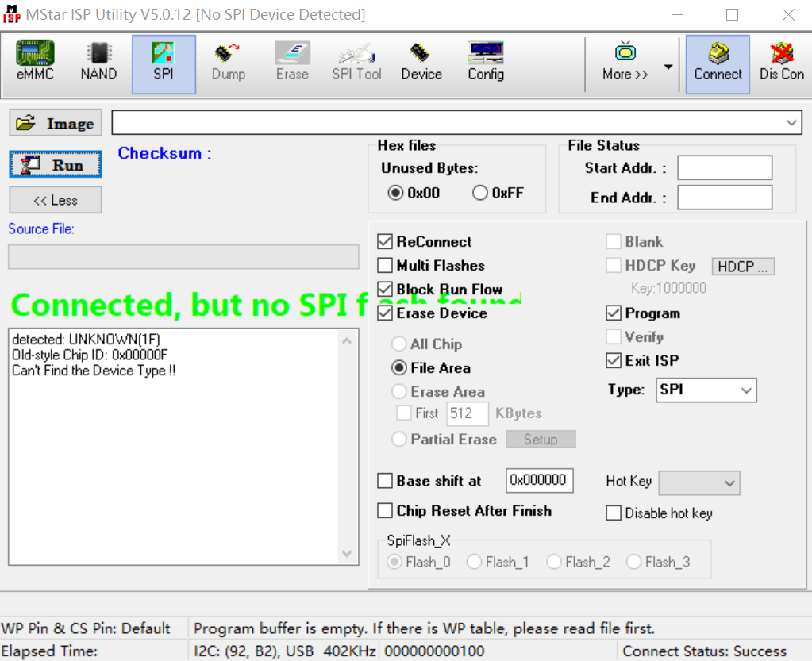Viewport: 812px width, 661px height.
Task: Switch to NAND flash mode
Action: point(98,63)
